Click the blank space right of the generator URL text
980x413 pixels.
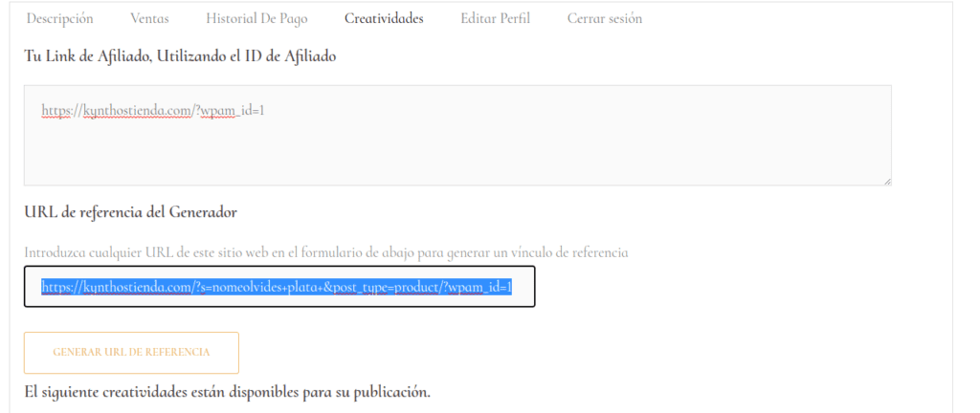pyautogui.click(x=523, y=287)
